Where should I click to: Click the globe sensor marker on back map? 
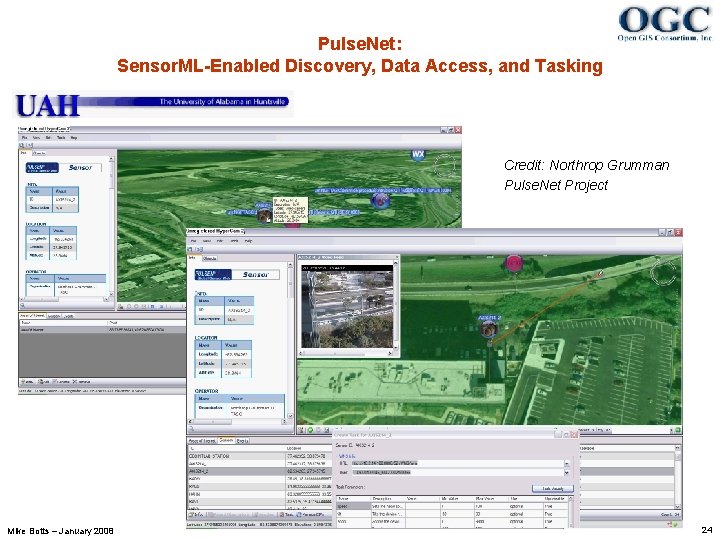(380, 201)
